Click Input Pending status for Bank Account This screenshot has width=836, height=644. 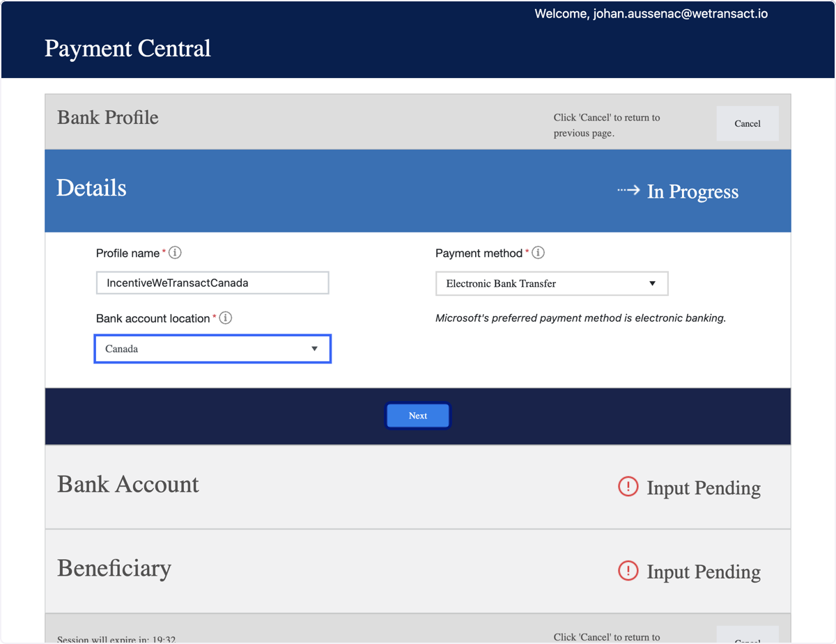tap(704, 488)
